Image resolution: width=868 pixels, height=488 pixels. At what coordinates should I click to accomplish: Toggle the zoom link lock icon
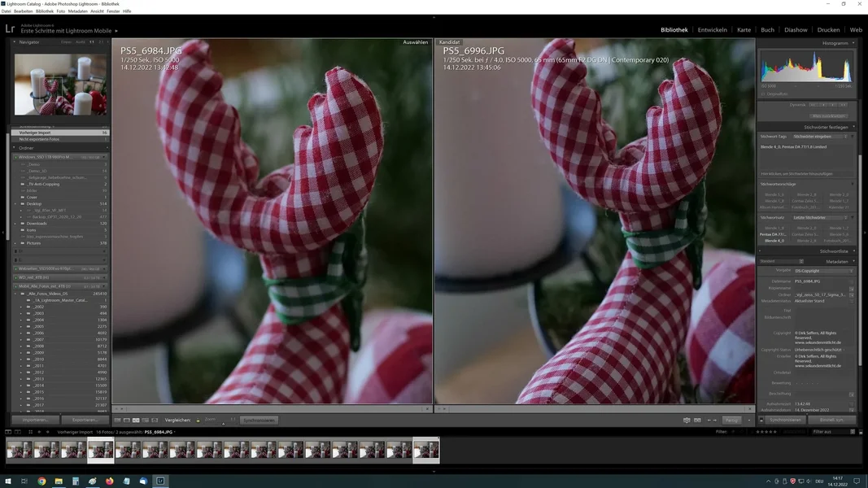pyautogui.click(x=198, y=420)
